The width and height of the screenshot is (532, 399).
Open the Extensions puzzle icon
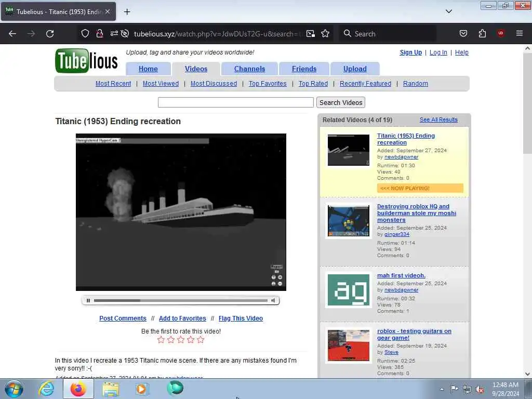482,33
